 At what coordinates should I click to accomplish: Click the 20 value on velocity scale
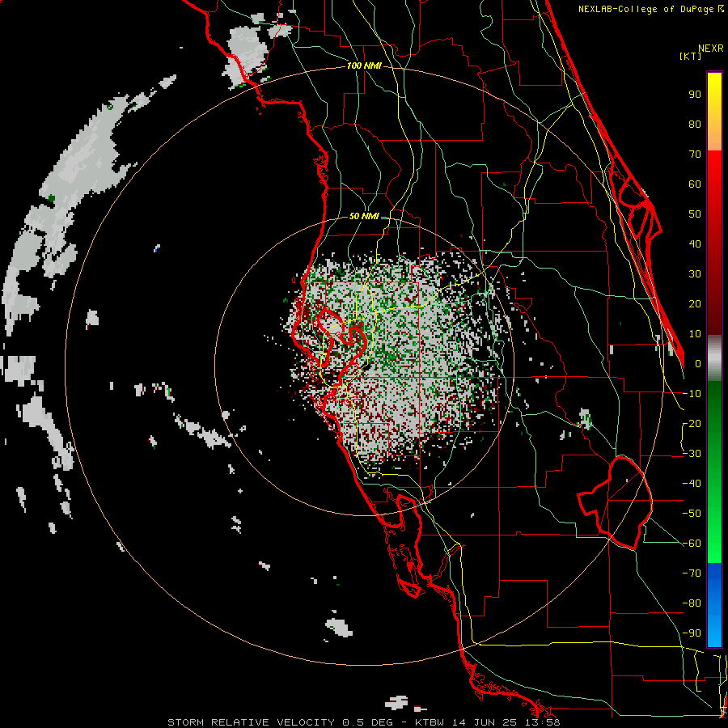point(695,304)
